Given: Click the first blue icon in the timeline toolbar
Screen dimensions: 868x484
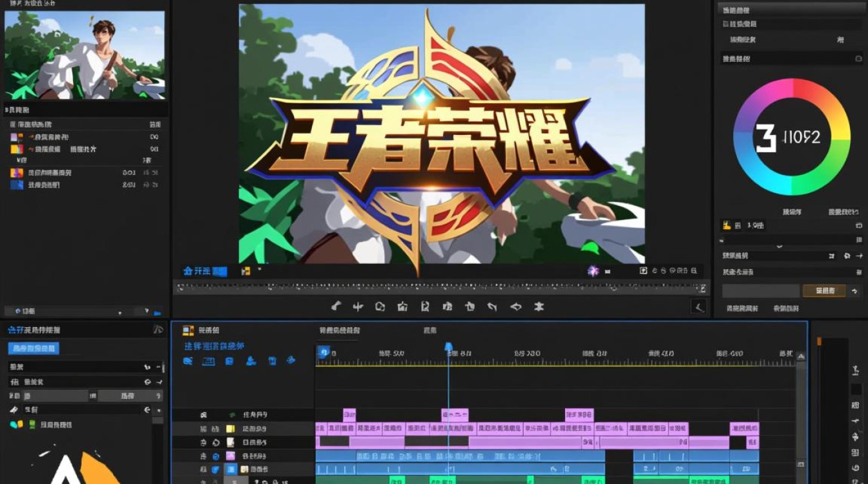Looking at the screenshot, I should (188, 361).
